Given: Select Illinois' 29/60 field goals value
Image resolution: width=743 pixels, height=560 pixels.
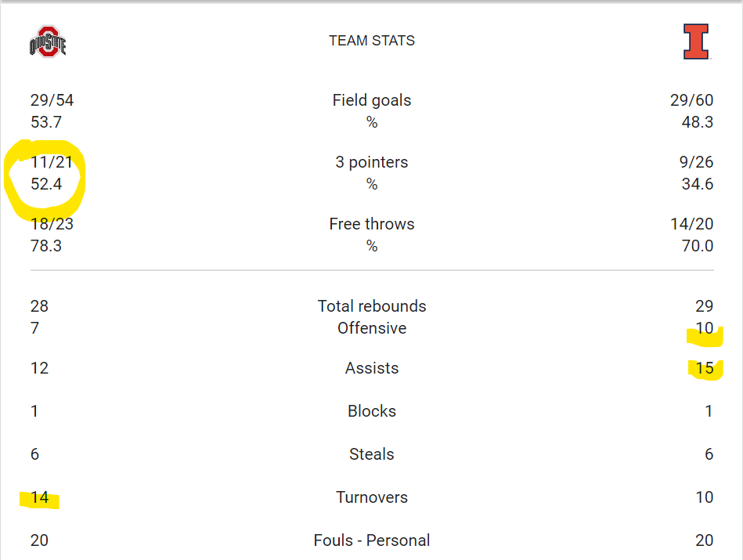Looking at the screenshot, I should coord(691,100).
